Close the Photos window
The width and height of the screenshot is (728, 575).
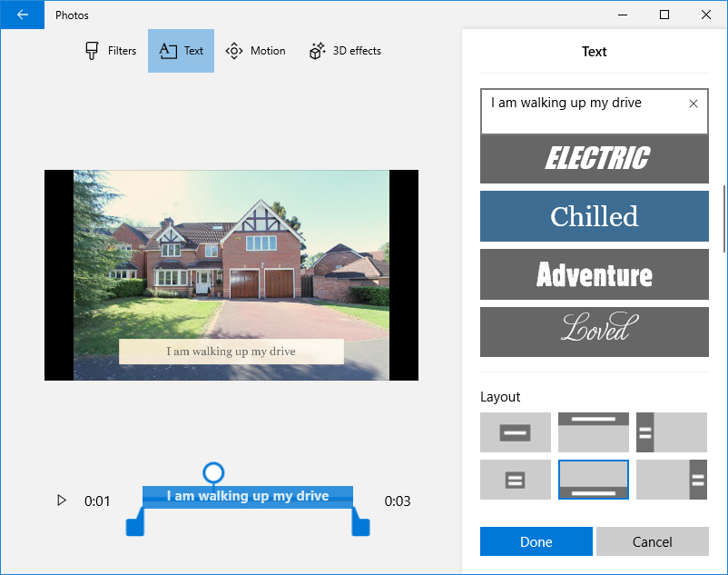coord(705,15)
